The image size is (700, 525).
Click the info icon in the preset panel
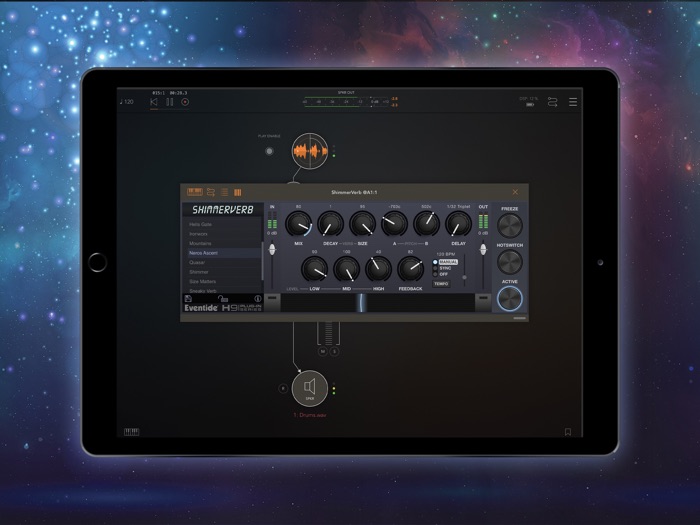point(258,298)
